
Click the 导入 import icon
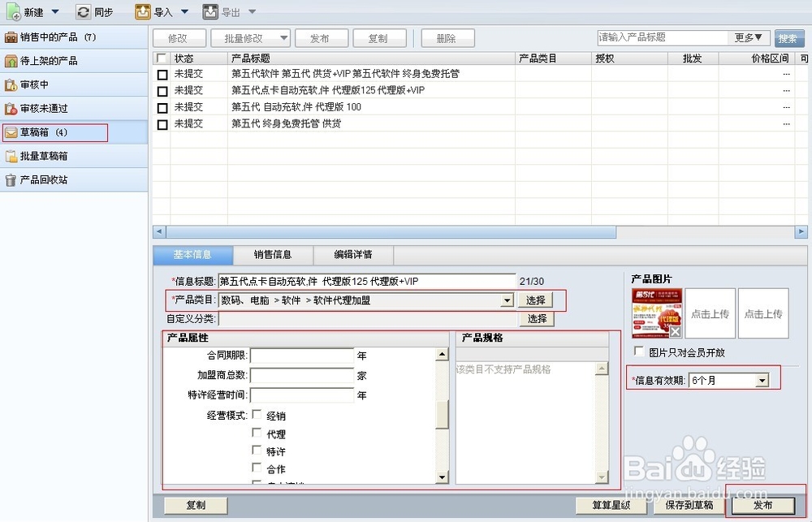(142, 11)
